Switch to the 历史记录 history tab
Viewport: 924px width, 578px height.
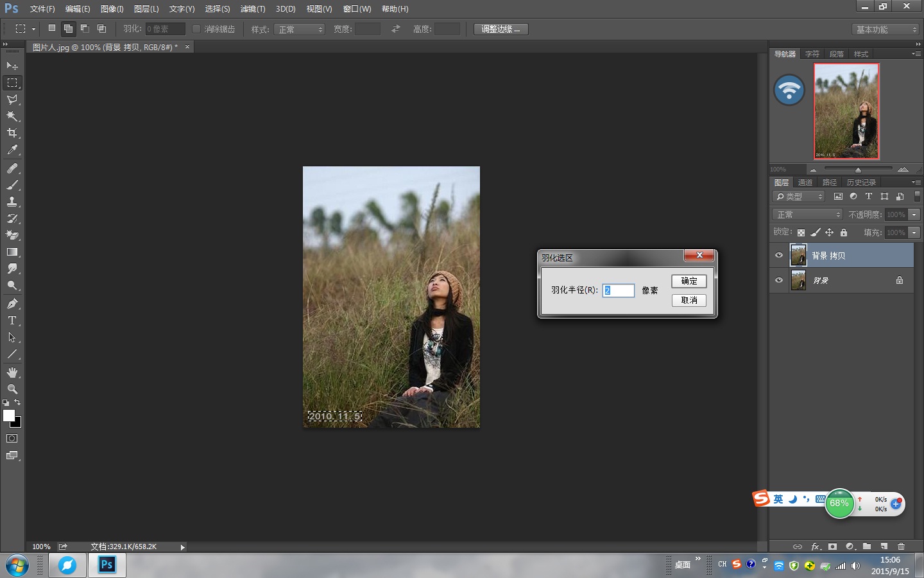[x=861, y=182]
